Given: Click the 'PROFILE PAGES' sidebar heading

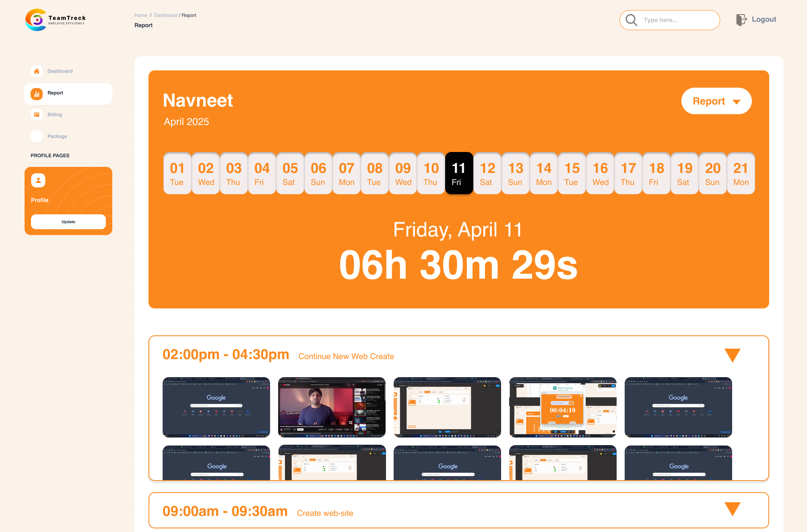Looking at the screenshot, I should point(50,156).
